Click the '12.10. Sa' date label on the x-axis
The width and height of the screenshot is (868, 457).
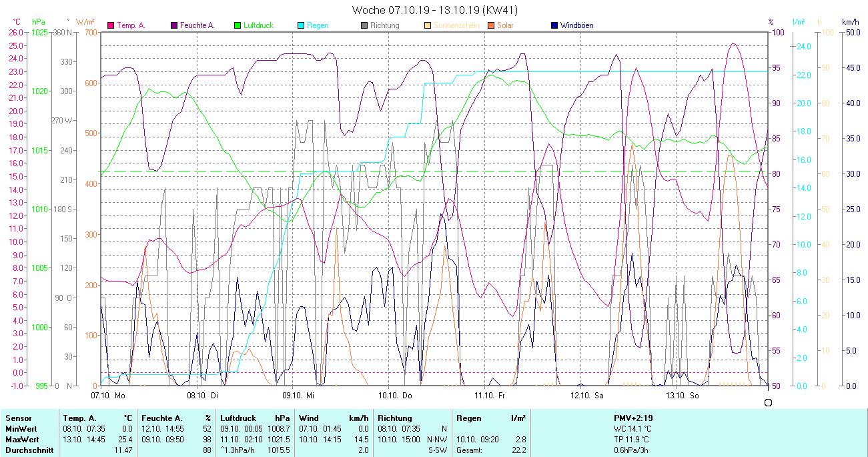pyautogui.click(x=586, y=396)
